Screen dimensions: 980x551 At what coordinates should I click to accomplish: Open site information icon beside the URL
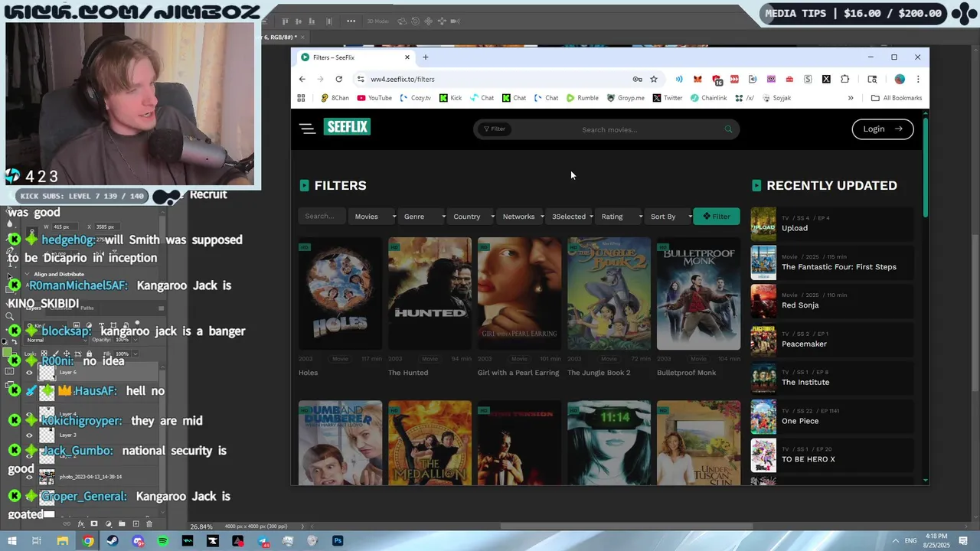pos(361,79)
